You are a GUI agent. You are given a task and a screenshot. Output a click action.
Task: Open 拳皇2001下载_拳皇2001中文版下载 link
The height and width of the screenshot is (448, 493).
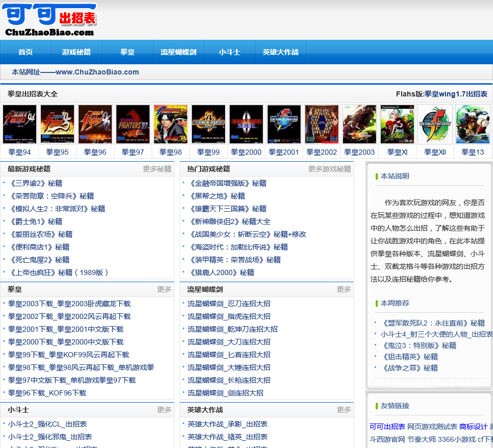coord(66,329)
